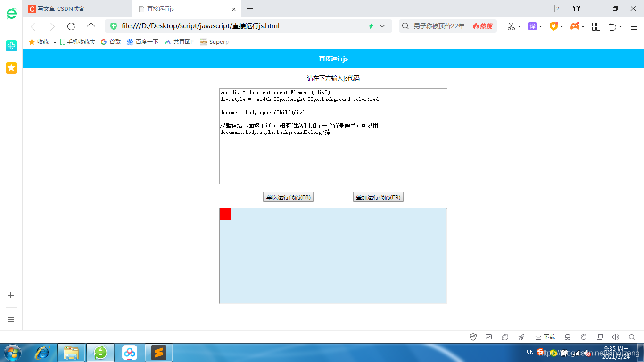Viewport: 644px width, 362px height.
Task: Click the page zoom magnifier in the status bar
Action: click(x=632, y=337)
